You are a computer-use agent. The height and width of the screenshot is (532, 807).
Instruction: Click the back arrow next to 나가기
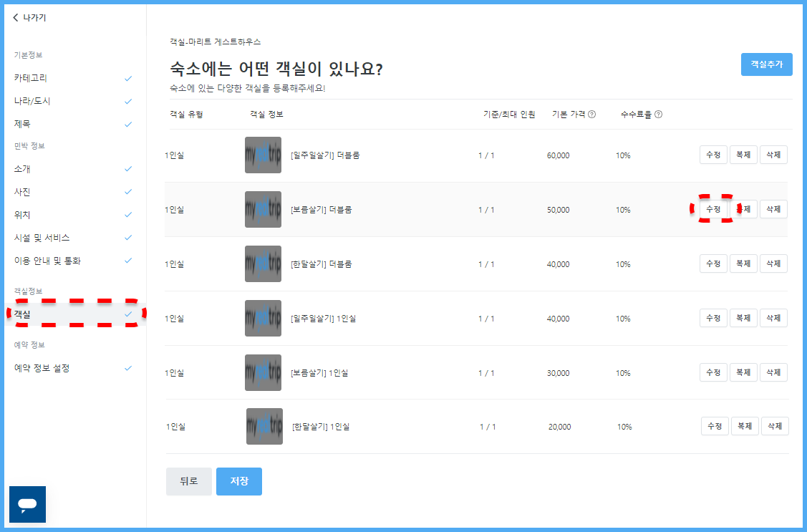[16, 18]
